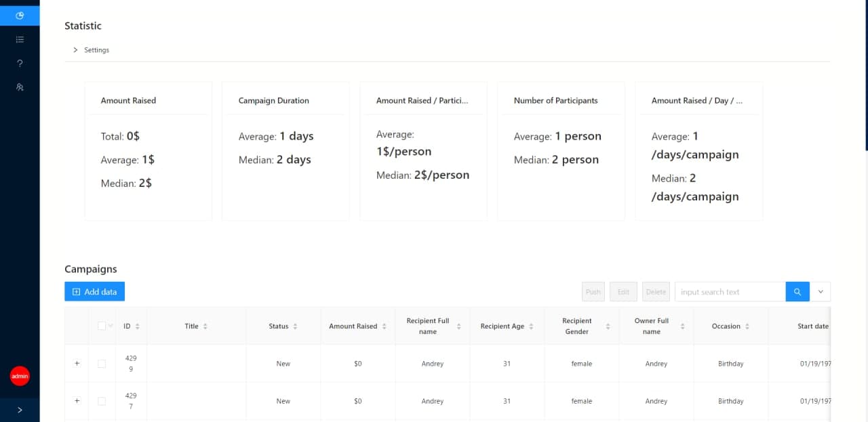Expand row details for campaign 4297
Viewport: 868px width, 422px height.
77,401
